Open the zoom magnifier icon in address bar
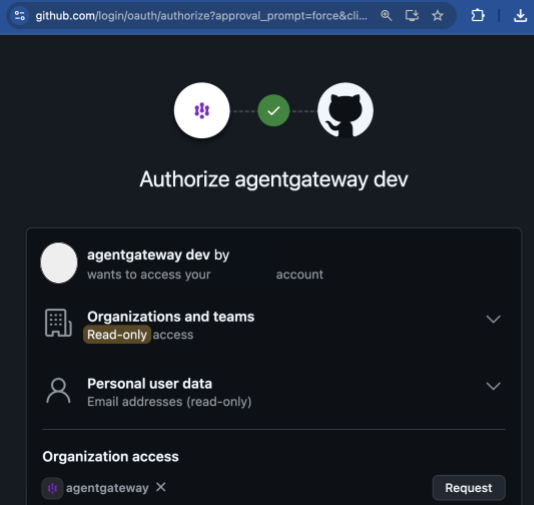 point(386,16)
